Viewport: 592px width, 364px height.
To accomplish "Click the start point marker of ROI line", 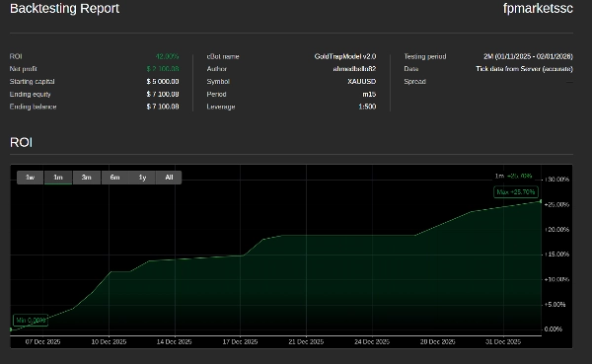I will click(x=11, y=329).
